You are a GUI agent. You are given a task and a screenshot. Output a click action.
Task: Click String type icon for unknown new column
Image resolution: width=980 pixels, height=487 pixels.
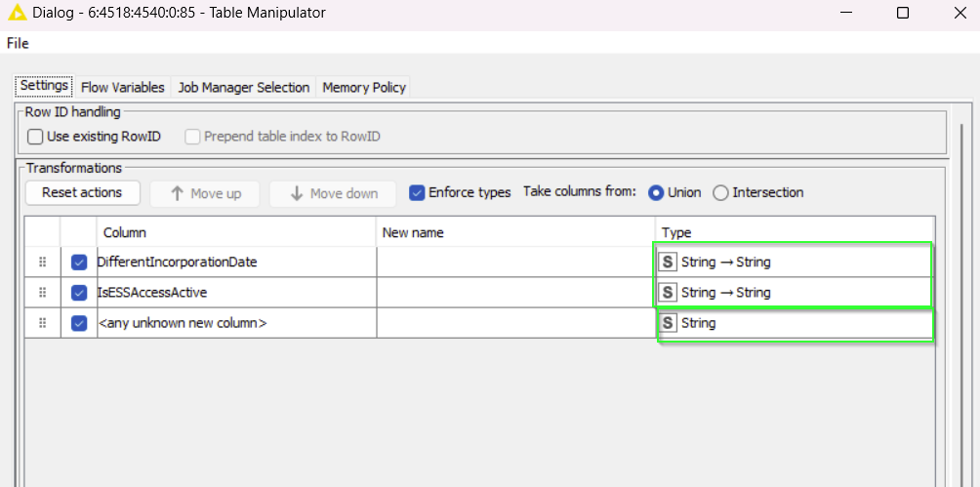(668, 323)
